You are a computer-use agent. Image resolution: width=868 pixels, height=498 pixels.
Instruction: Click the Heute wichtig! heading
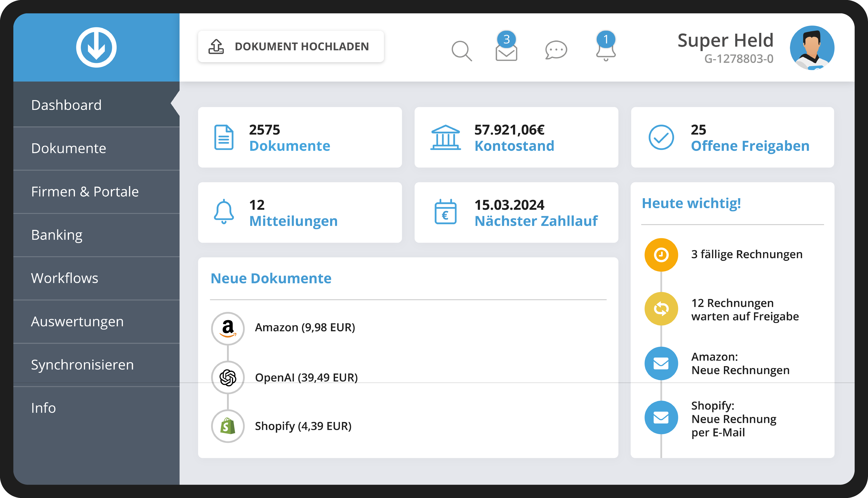click(691, 204)
